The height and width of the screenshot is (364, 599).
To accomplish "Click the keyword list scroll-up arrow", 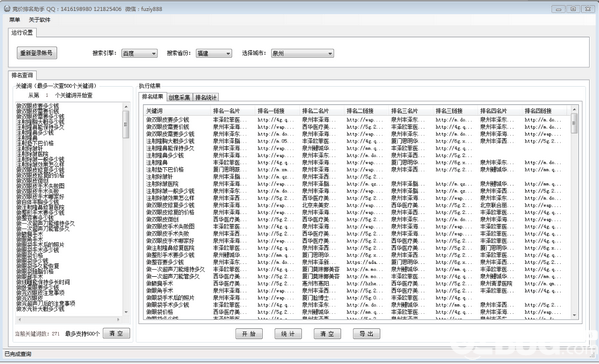I will click(x=126, y=106).
